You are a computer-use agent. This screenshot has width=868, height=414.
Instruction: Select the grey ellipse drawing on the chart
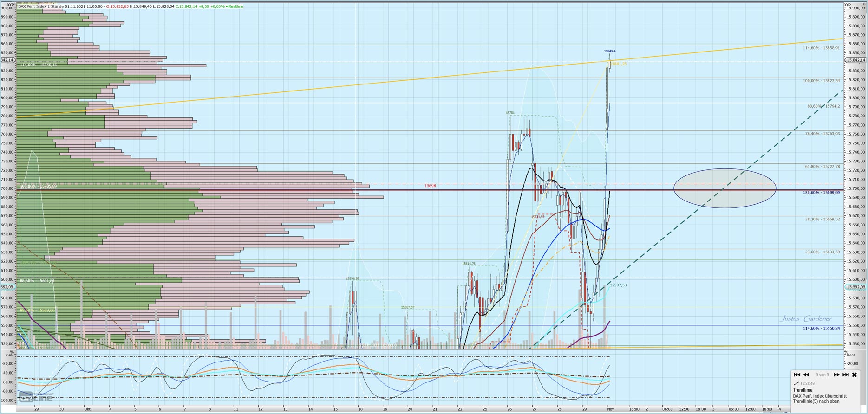[x=724, y=188]
